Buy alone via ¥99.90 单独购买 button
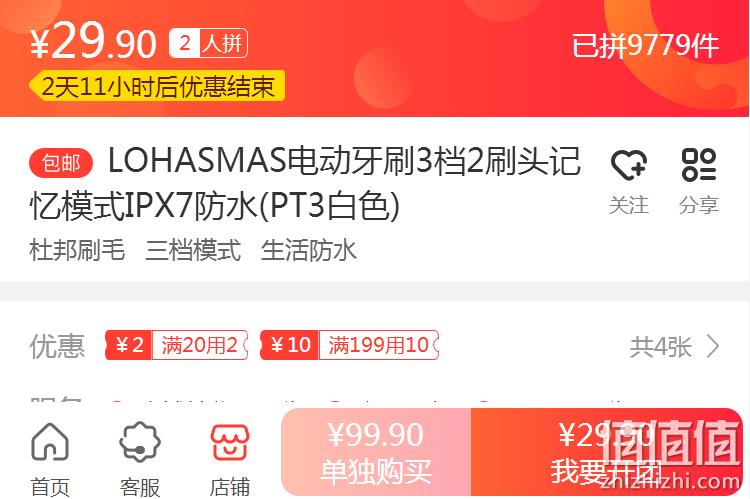The image size is (750, 499). point(376,452)
